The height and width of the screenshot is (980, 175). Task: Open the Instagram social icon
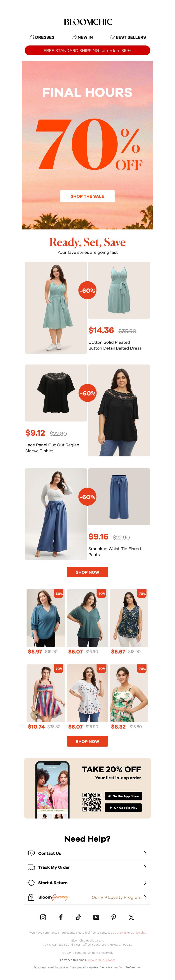(x=43, y=917)
